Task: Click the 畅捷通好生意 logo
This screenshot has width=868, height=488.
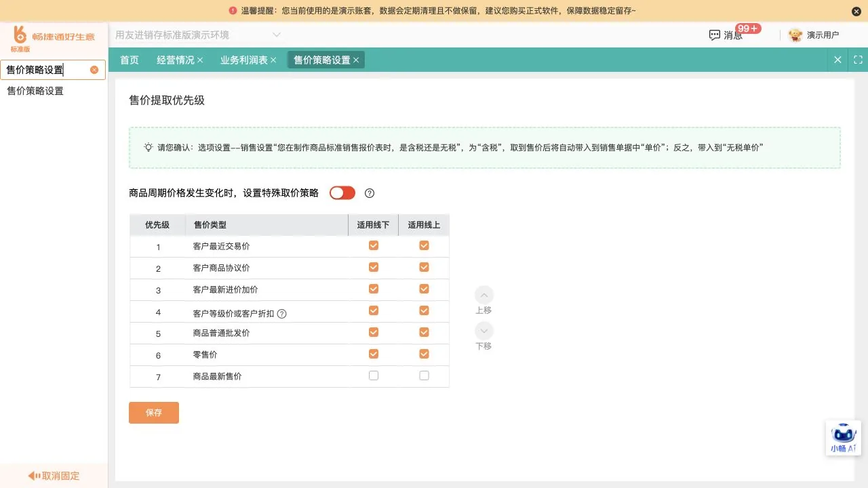Action: tap(54, 37)
